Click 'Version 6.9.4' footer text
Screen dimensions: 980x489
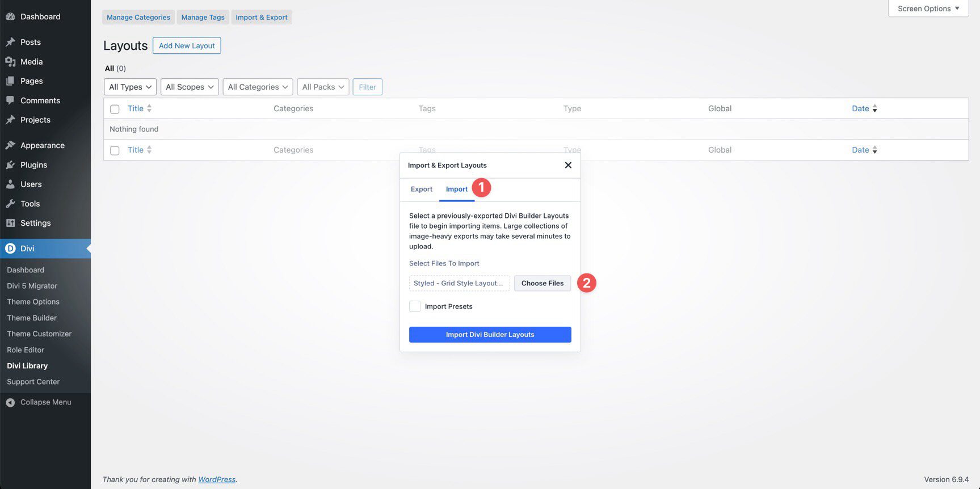[947, 479]
